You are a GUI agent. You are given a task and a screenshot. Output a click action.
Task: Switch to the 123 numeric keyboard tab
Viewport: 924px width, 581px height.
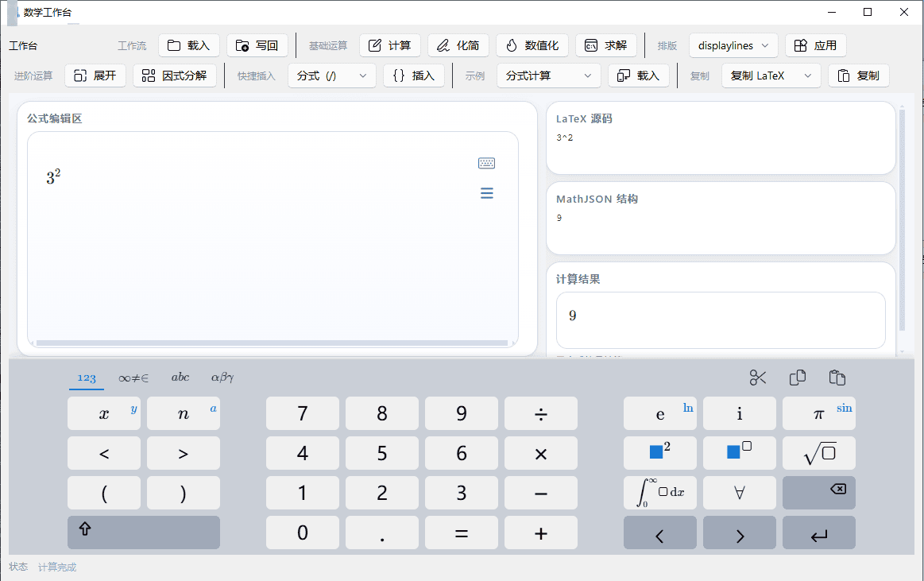[x=87, y=378]
